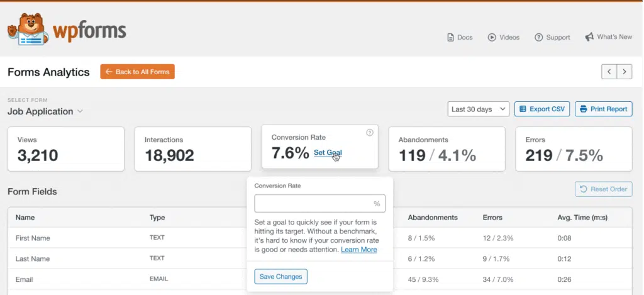Click the WPForms bear mascot logo

point(28,29)
